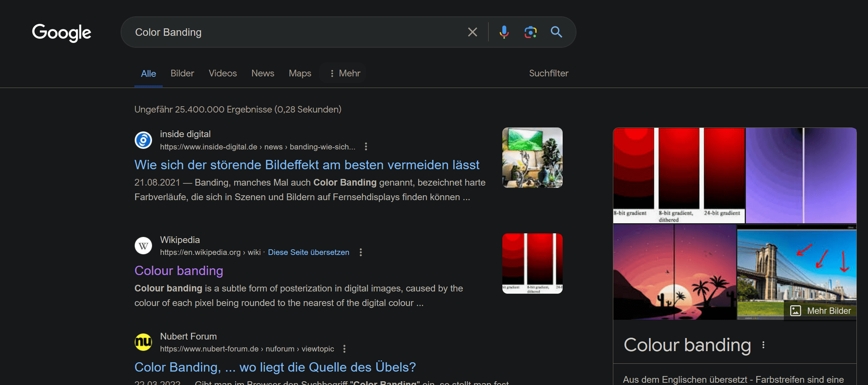Start voice search with the microphone icon
The image size is (868, 385).
tap(504, 32)
